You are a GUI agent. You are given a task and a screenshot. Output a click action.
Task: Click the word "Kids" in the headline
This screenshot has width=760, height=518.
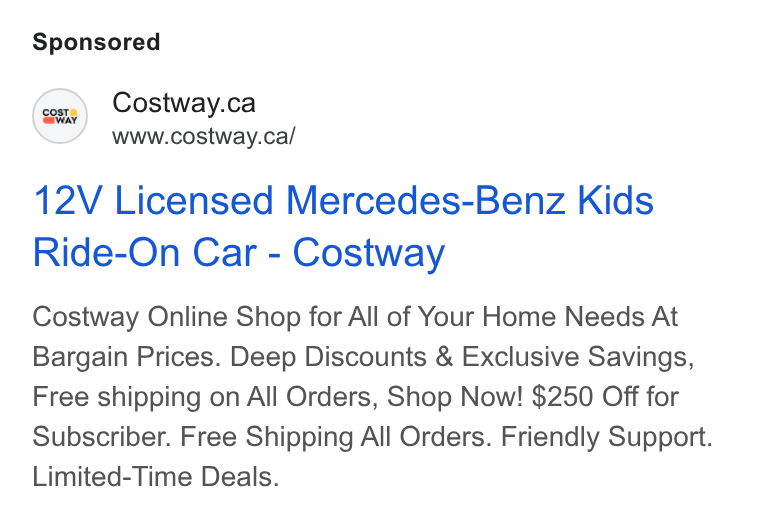pos(616,201)
